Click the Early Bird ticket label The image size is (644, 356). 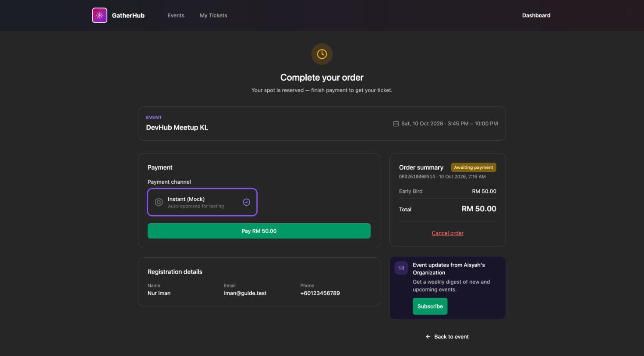(410, 192)
